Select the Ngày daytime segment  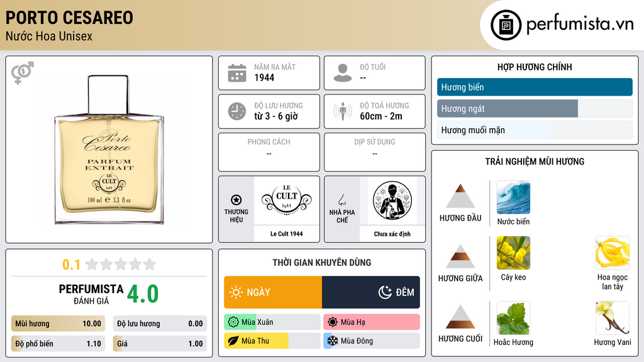coord(273,292)
